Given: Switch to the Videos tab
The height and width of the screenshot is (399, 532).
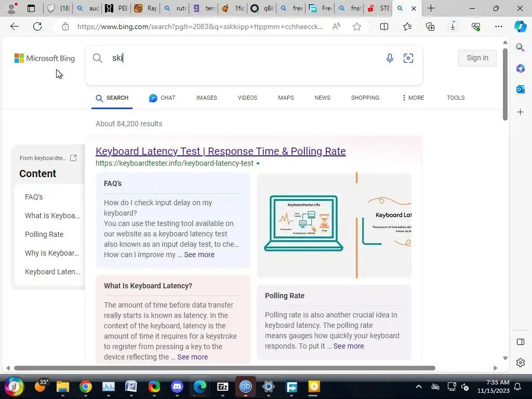Looking at the screenshot, I should pos(247,98).
